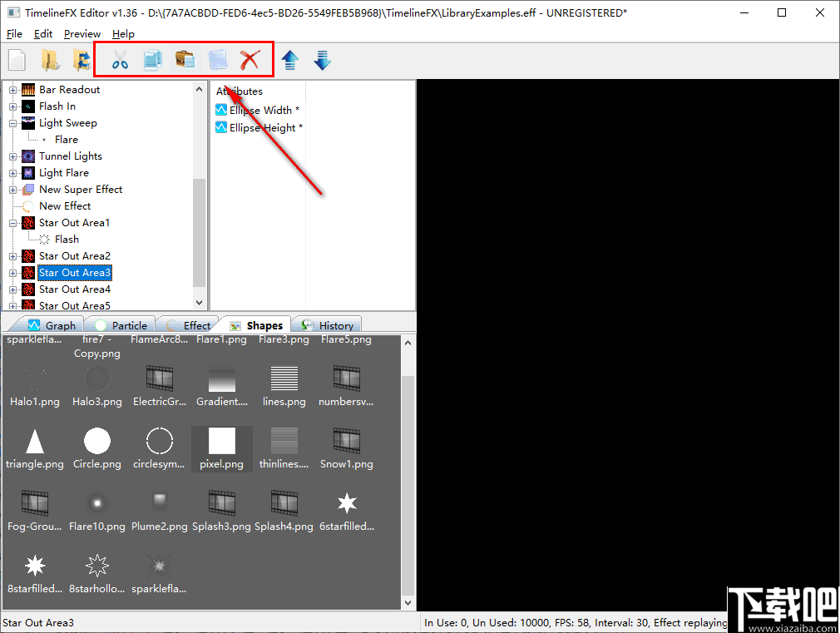Open the Preview menu

[x=82, y=34]
